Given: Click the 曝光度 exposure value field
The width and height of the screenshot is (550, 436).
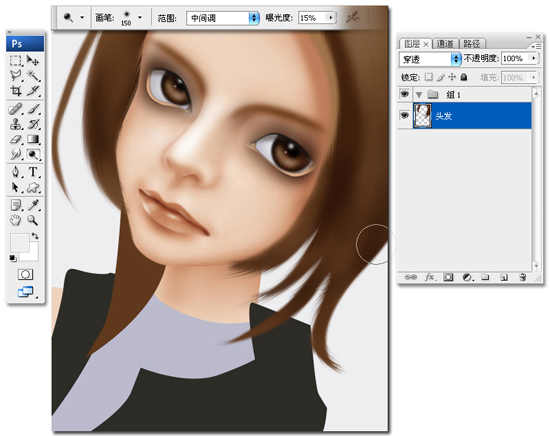Looking at the screenshot, I should pos(312,18).
